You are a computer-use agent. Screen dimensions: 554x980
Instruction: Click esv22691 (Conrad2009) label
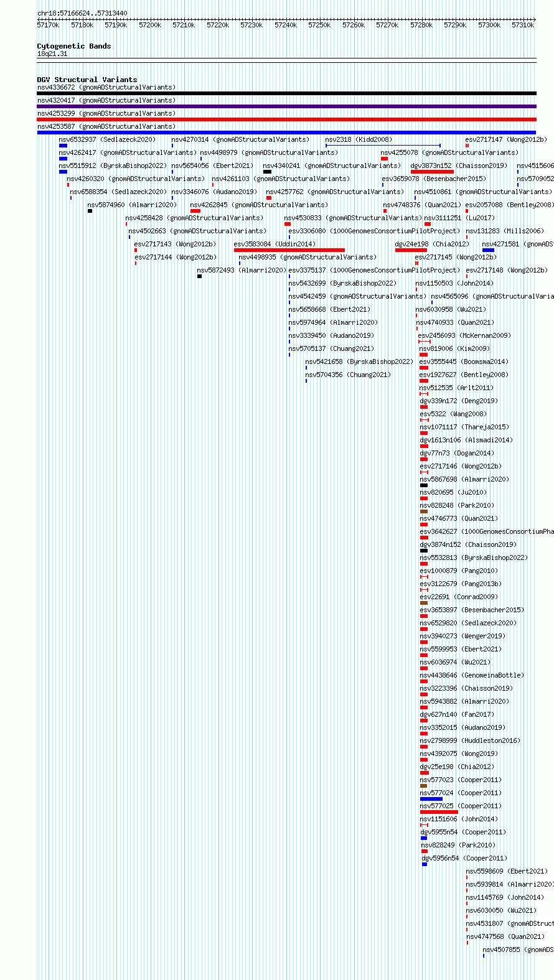[x=459, y=597]
